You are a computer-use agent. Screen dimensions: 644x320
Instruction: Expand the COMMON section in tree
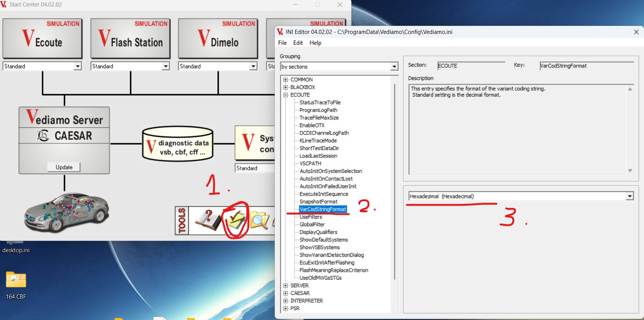(x=285, y=80)
